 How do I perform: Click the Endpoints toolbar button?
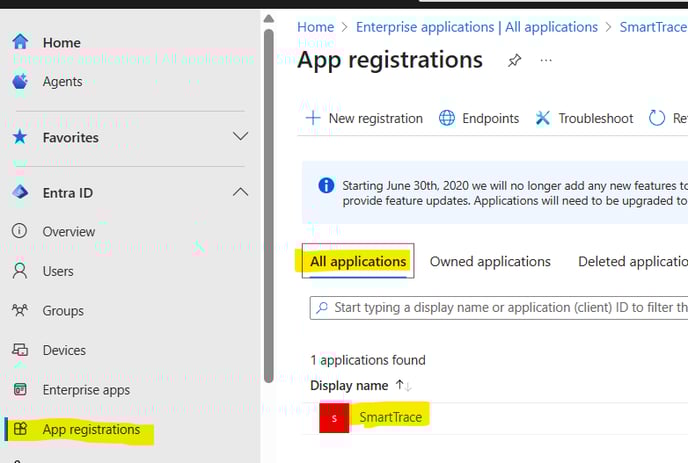[x=479, y=118]
